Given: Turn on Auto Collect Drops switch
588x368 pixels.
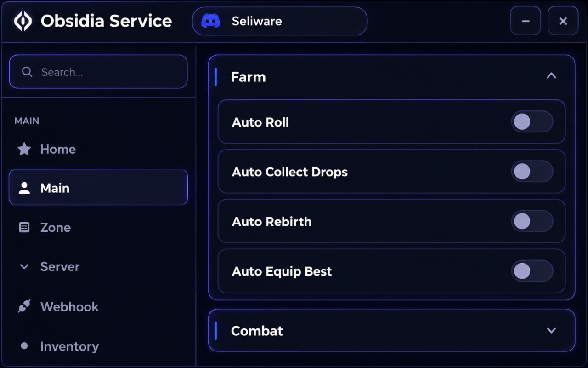Looking at the screenshot, I should pyautogui.click(x=532, y=172).
